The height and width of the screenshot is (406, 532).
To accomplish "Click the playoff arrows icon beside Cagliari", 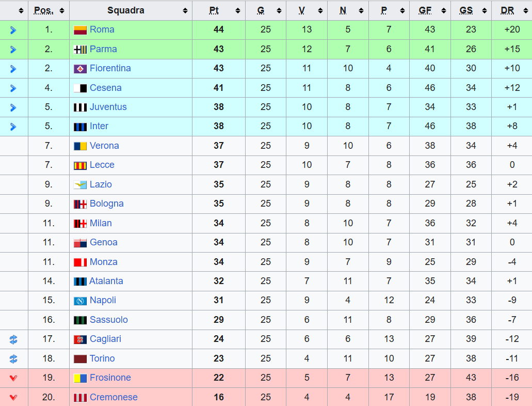I will tap(13, 339).
